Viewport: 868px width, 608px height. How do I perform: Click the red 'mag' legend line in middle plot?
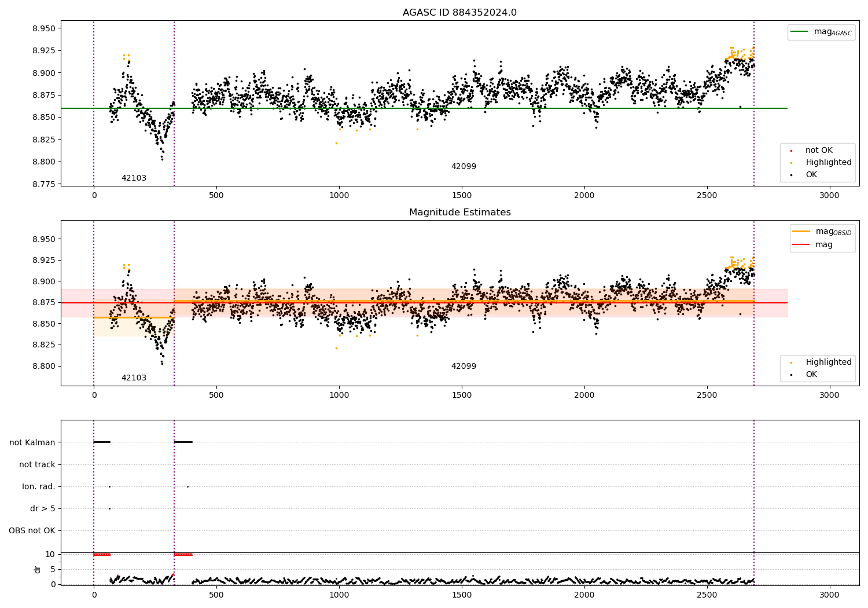[x=801, y=245]
